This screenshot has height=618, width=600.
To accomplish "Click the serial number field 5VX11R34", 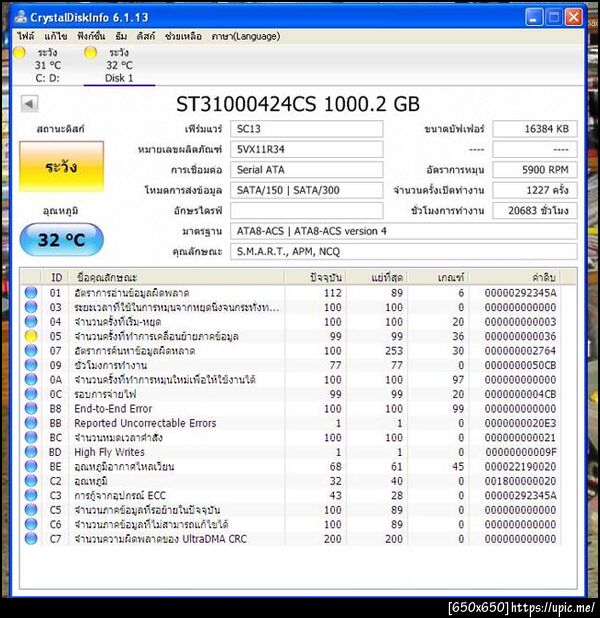I will [306, 149].
